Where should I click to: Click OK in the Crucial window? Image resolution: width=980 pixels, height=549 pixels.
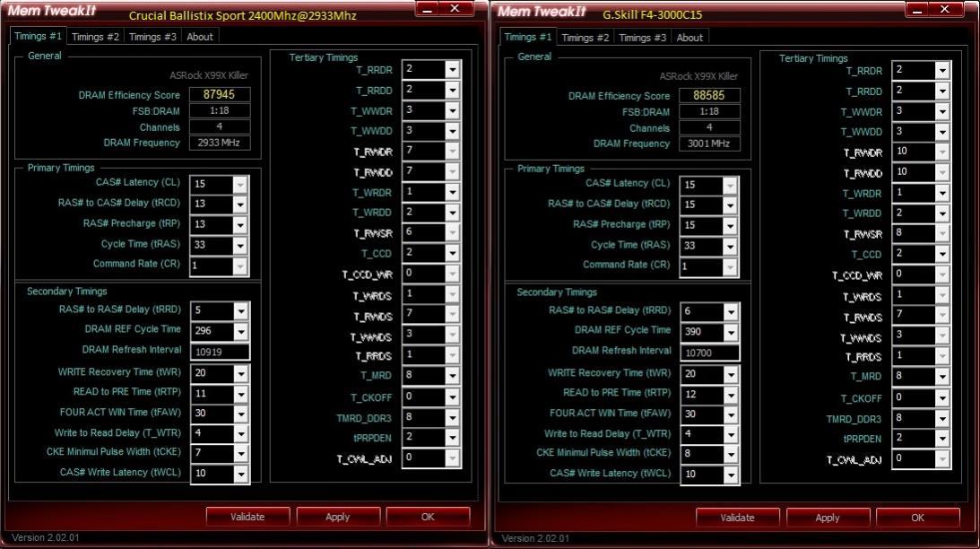[428, 517]
